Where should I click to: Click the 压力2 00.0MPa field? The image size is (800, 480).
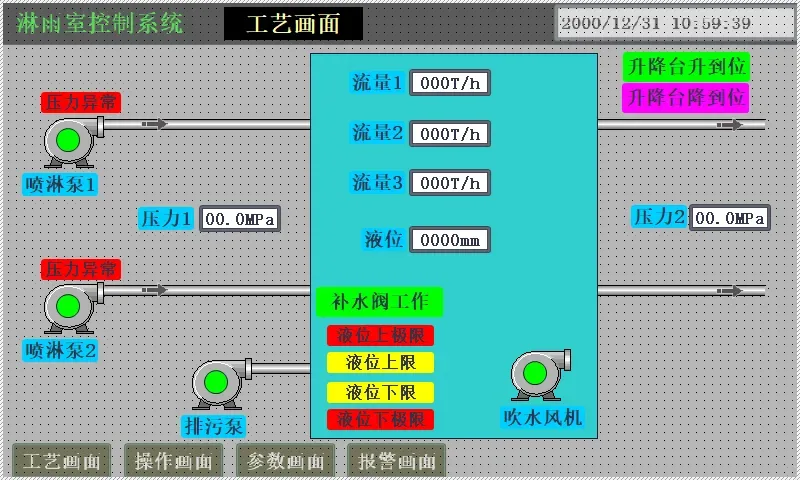pos(730,218)
